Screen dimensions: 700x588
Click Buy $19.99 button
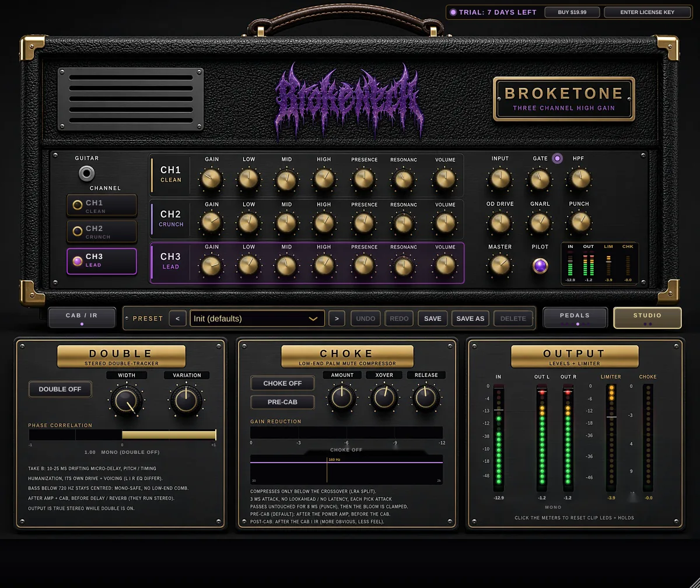pyautogui.click(x=572, y=12)
